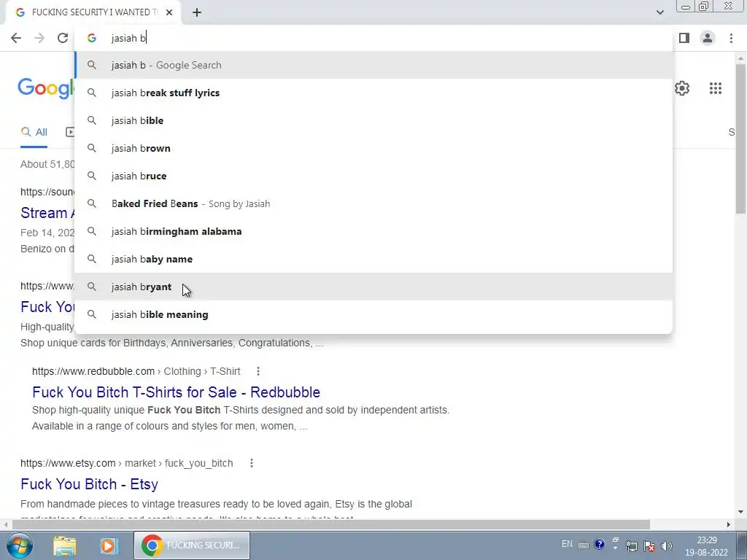The image size is (747, 560).
Task: Close the current Chrome tab
Action: click(x=169, y=12)
